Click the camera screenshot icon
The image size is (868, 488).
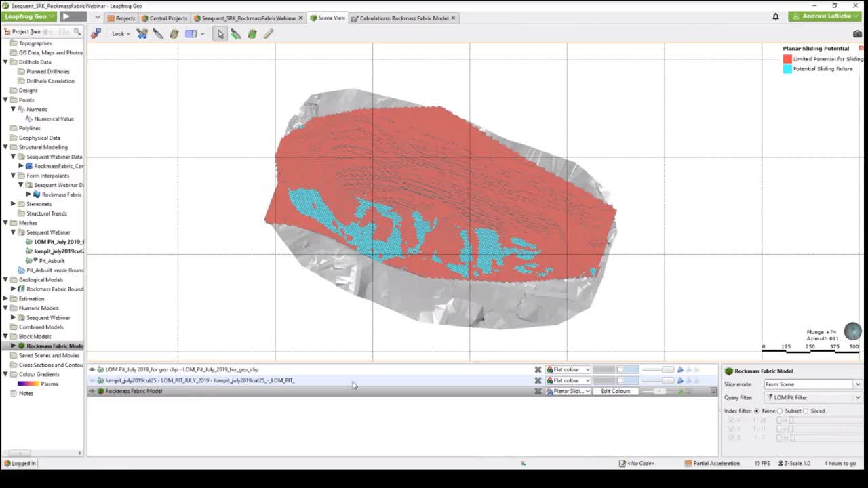pyautogui.click(x=857, y=33)
